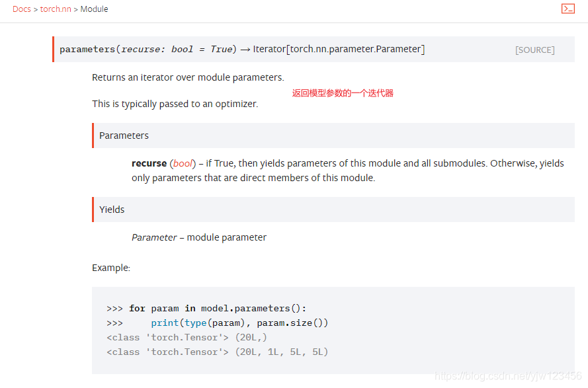The image size is (588, 388).
Task: Click the Example: label
Action: click(111, 268)
